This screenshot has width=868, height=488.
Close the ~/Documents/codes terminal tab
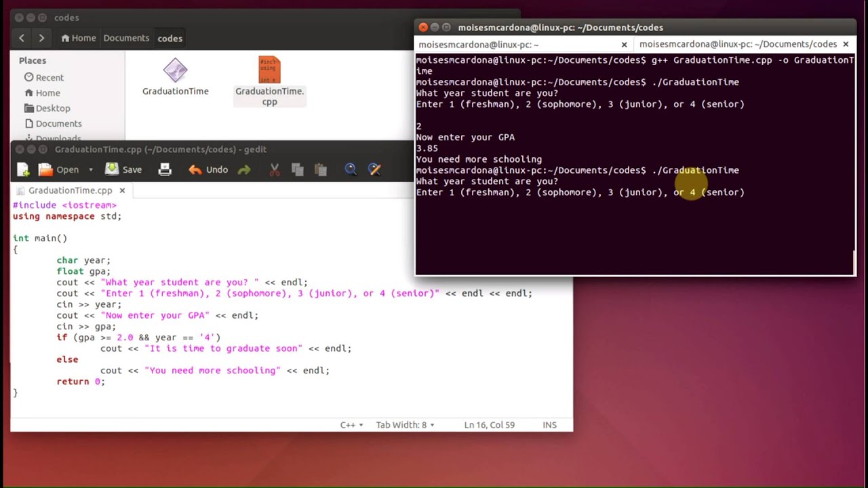845,44
